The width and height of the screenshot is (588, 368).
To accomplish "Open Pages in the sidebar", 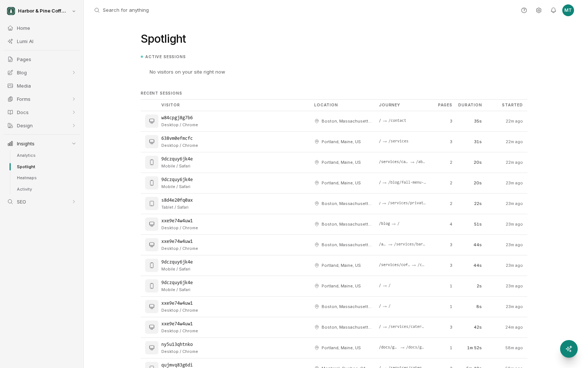I will [24, 59].
